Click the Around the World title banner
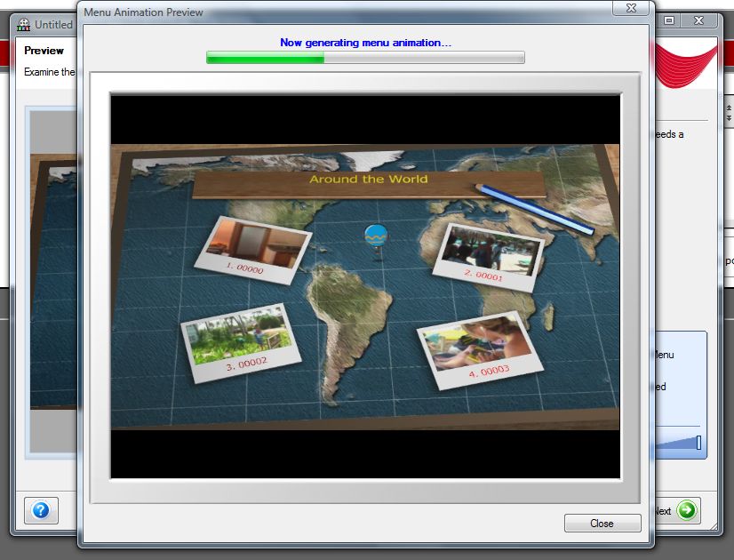This screenshot has width=734, height=560. 368,180
